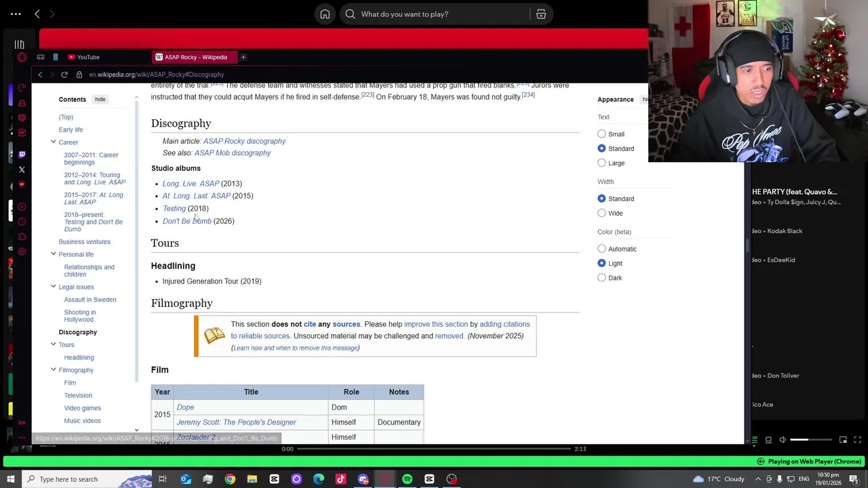Image resolution: width=868 pixels, height=488 pixels.
Task: Open the Opera sidebar player icon
Action: coord(22,207)
